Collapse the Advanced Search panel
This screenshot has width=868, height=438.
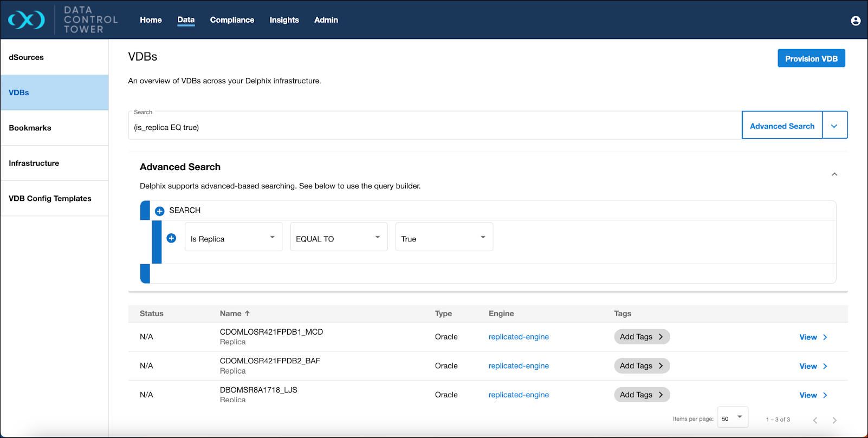coord(834,174)
